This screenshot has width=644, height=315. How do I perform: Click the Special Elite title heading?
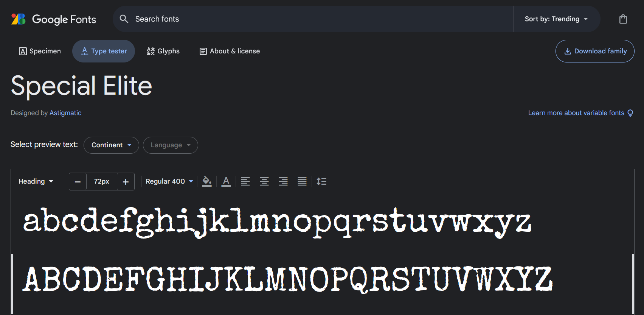point(81,86)
